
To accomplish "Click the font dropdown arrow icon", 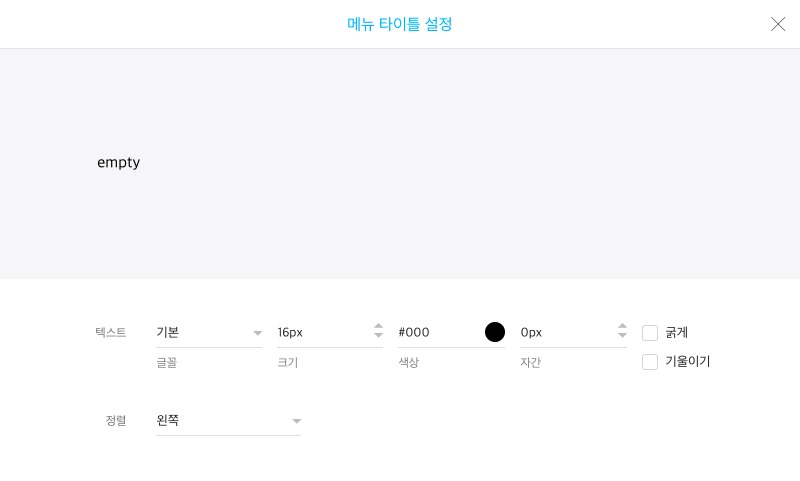I will click(x=257, y=333).
